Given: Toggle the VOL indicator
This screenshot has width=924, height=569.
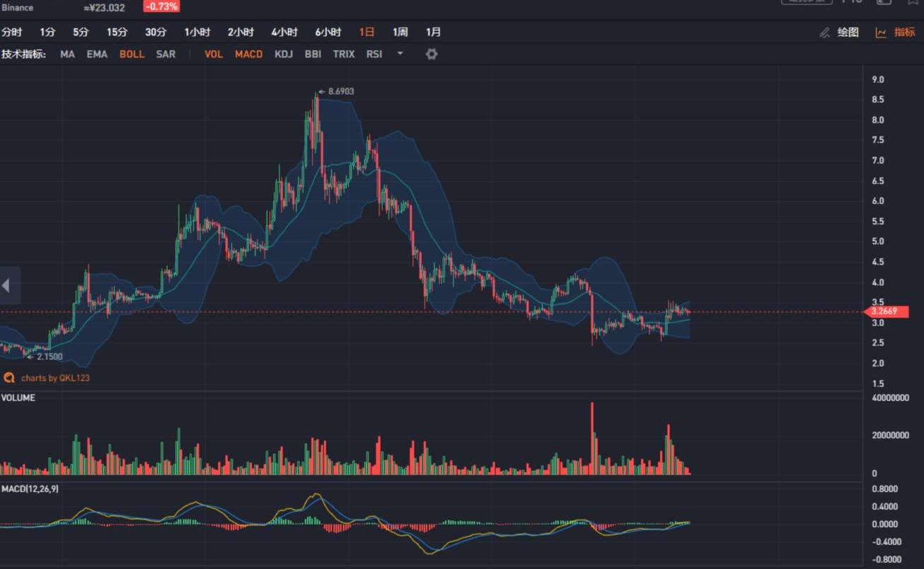Looking at the screenshot, I should [213, 54].
